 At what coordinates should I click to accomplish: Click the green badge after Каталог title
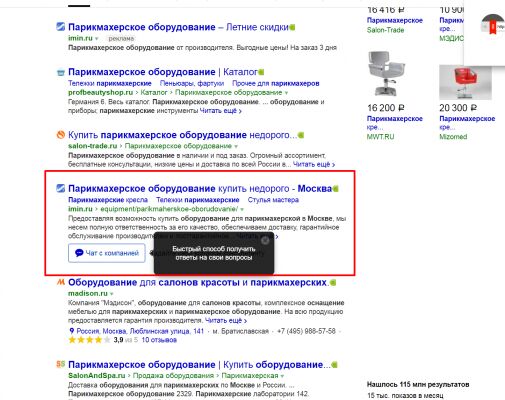pos(261,72)
